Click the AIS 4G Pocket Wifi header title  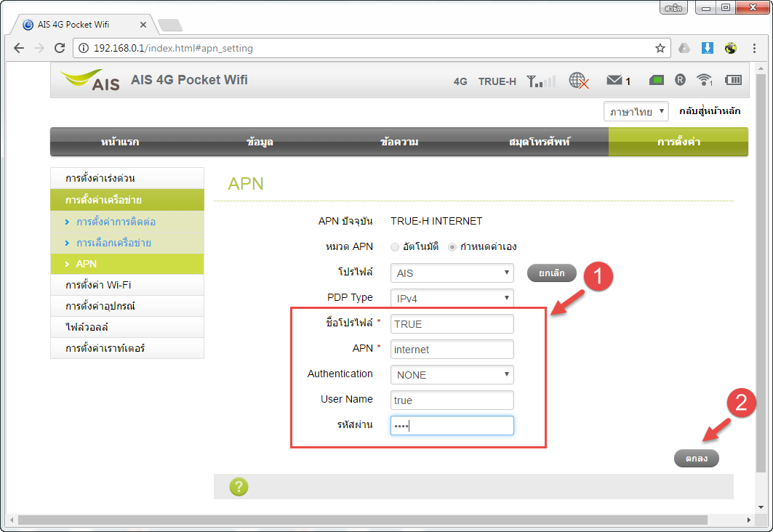tap(189, 80)
